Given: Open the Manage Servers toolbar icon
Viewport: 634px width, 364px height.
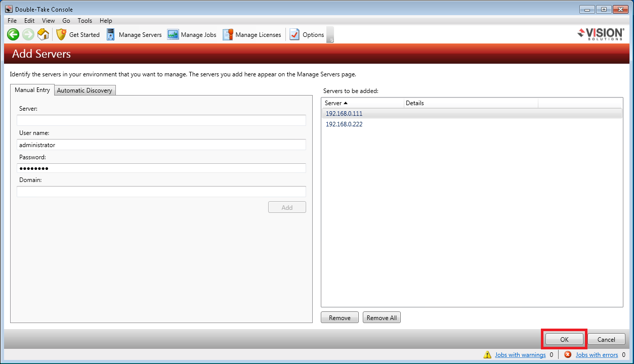Looking at the screenshot, I should tap(111, 34).
